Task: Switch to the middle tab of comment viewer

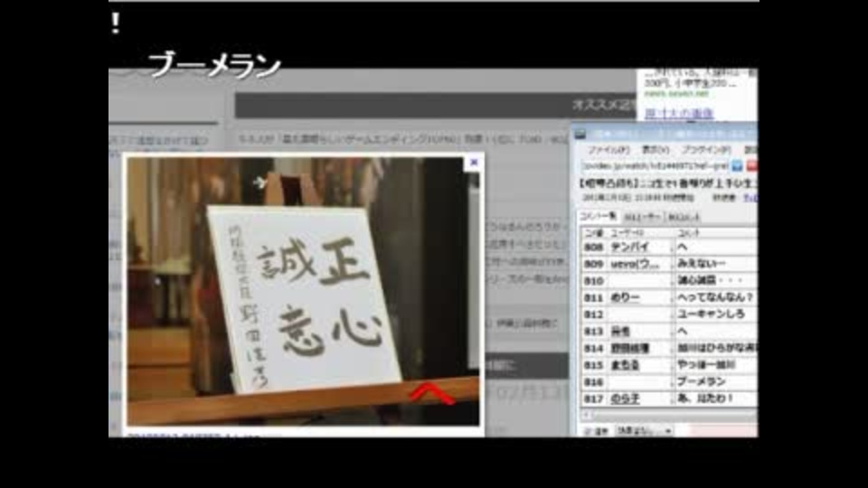Action: pyautogui.click(x=642, y=217)
